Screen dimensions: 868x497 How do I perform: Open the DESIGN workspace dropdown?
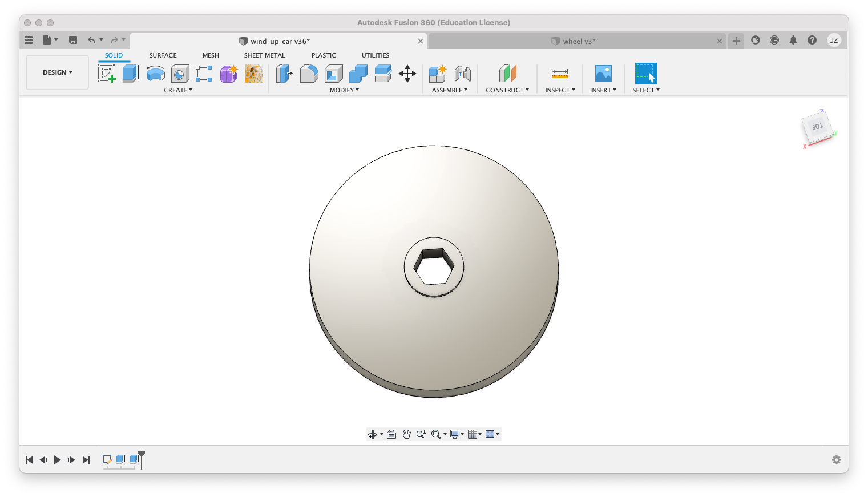click(58, 72)
